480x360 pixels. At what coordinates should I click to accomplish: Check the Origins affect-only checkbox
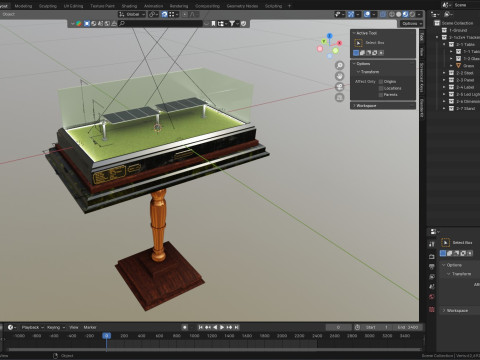[381, 82]
